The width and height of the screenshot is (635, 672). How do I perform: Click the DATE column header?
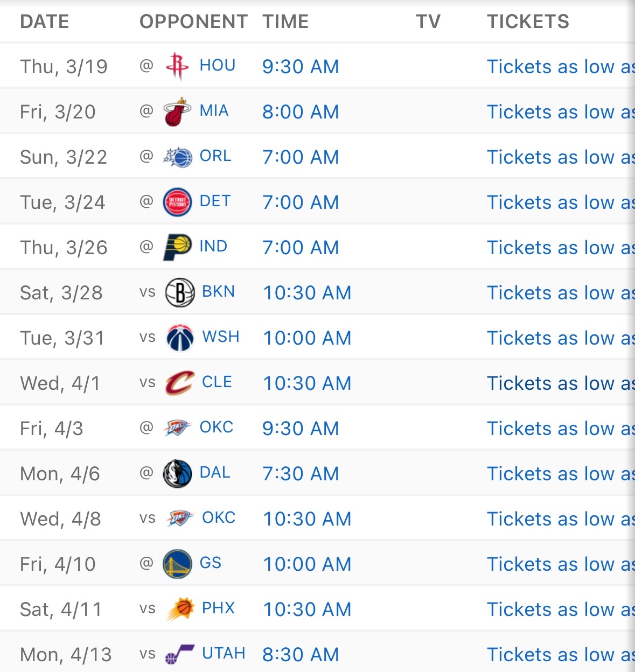coord(45,22)
